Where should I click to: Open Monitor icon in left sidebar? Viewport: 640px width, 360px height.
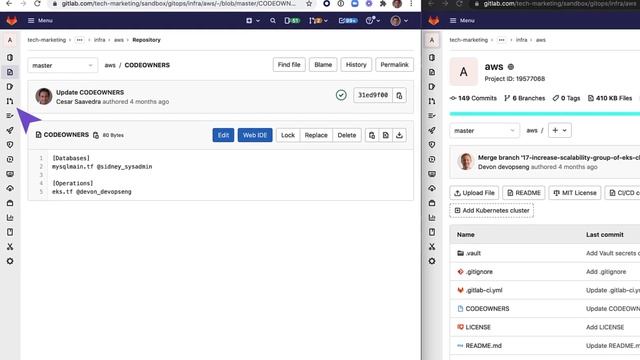point(10,174)
